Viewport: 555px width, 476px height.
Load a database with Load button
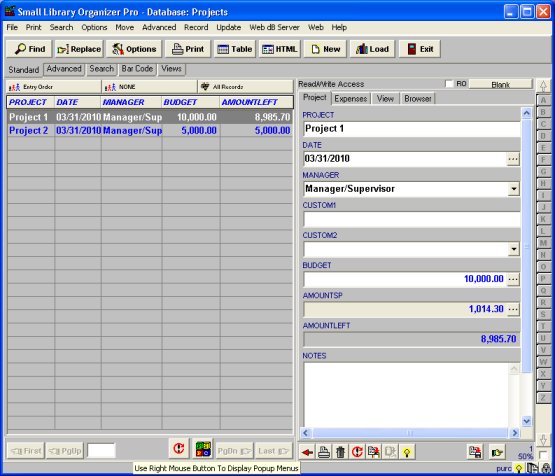pos(372,49)
